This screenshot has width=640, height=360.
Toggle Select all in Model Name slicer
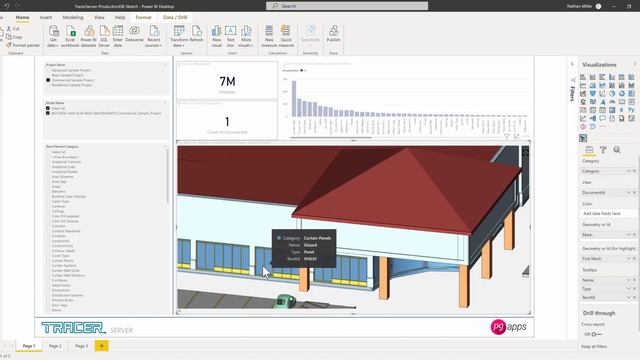click(48, 109)
